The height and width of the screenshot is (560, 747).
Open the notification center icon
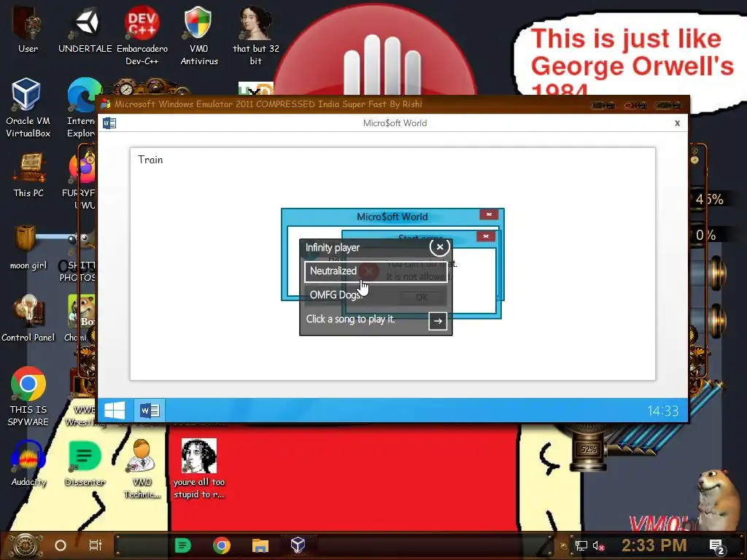(717, 546)
